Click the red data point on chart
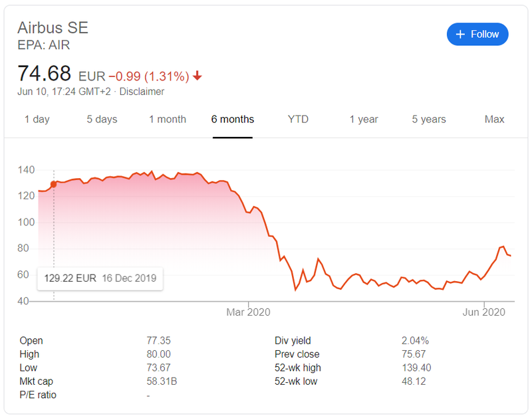Viewport: 532px width, 418px height. [x=54, y=185]
